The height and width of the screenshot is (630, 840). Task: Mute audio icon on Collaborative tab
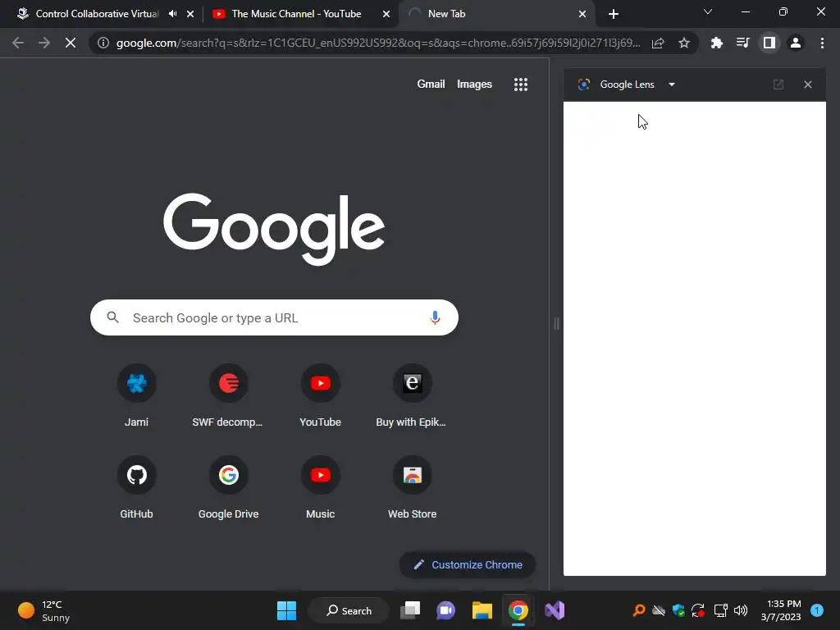[172, 14]
